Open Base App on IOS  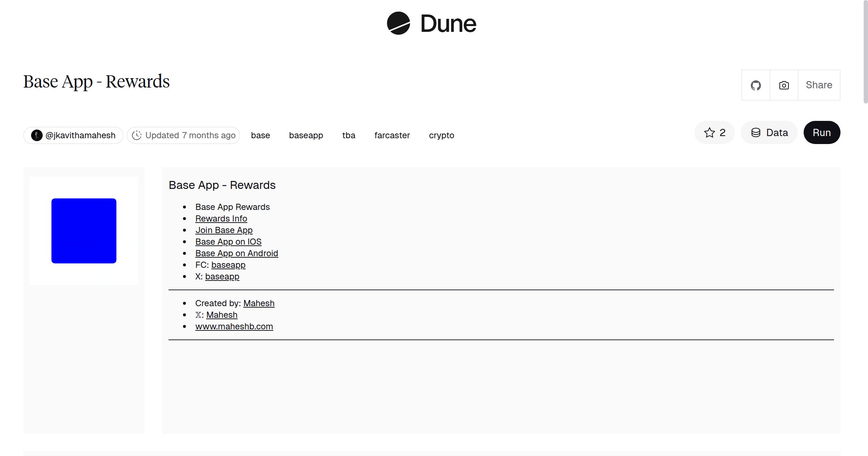click(229, 242)
